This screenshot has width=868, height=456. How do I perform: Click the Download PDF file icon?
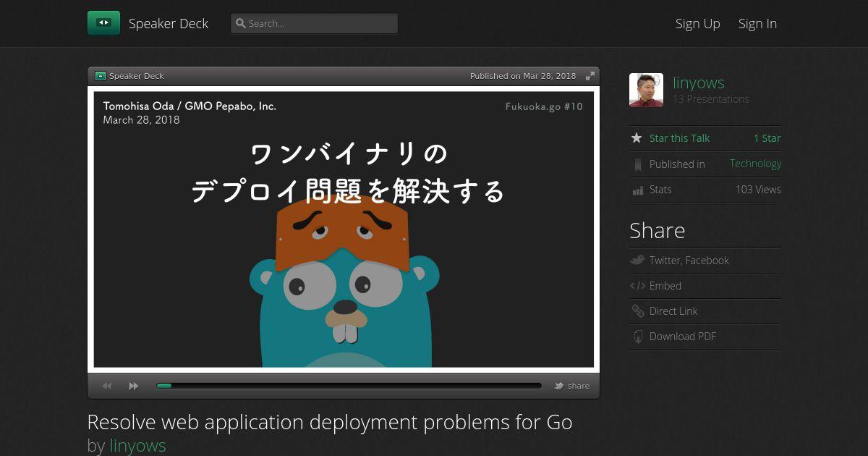[637, 337]
